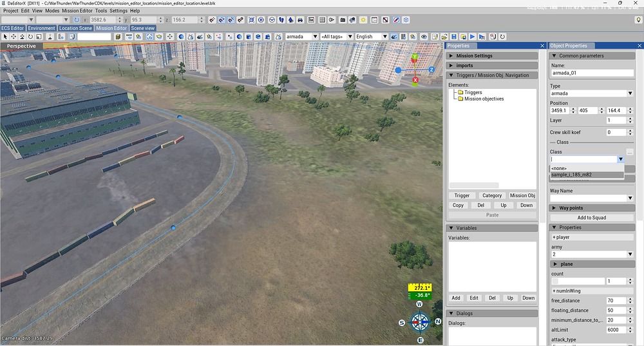
Task: Click the circular reload icon beside coordinates
Action: (x=77, y=20)
